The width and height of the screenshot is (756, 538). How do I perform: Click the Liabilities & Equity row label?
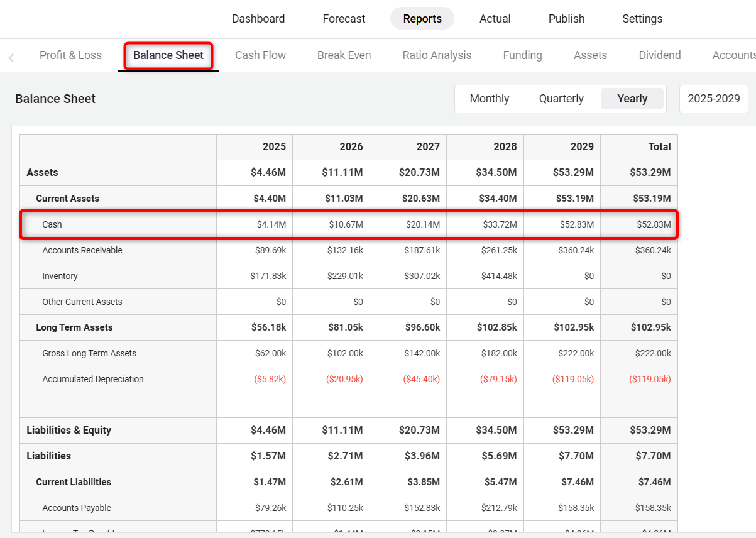coord(68,430)
